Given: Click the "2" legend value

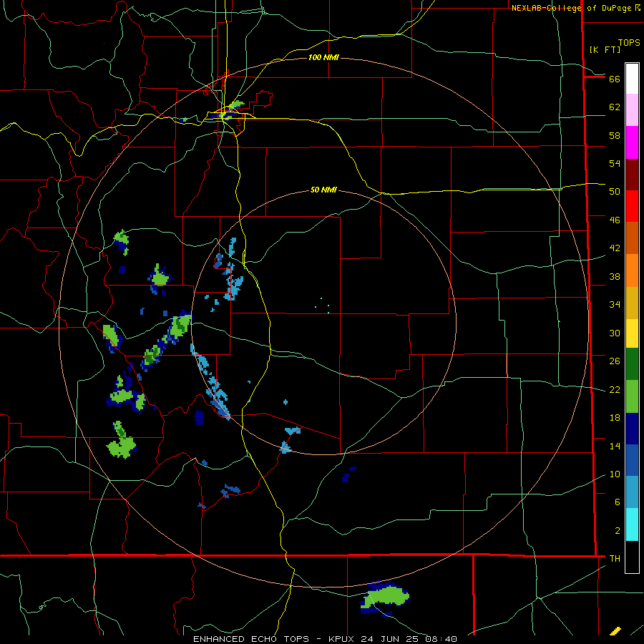Looking at the screenshot, I should (617, 531).
